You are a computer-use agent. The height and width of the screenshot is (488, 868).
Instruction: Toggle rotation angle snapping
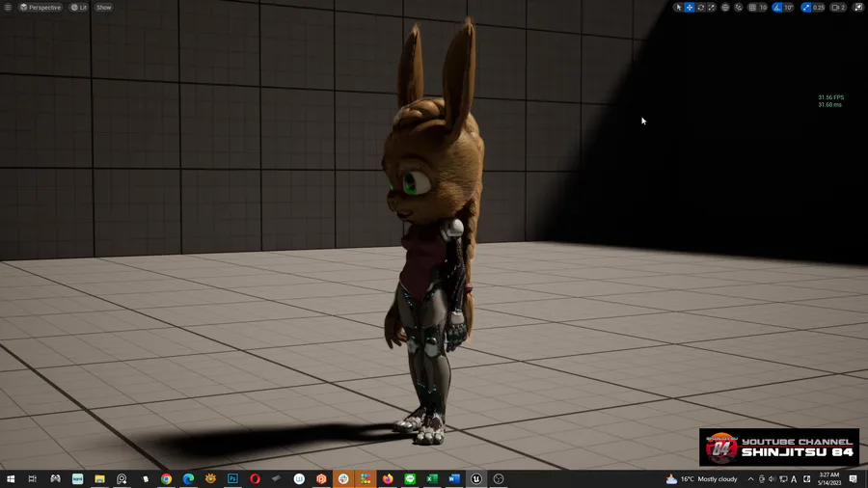(x=777, y=7)
